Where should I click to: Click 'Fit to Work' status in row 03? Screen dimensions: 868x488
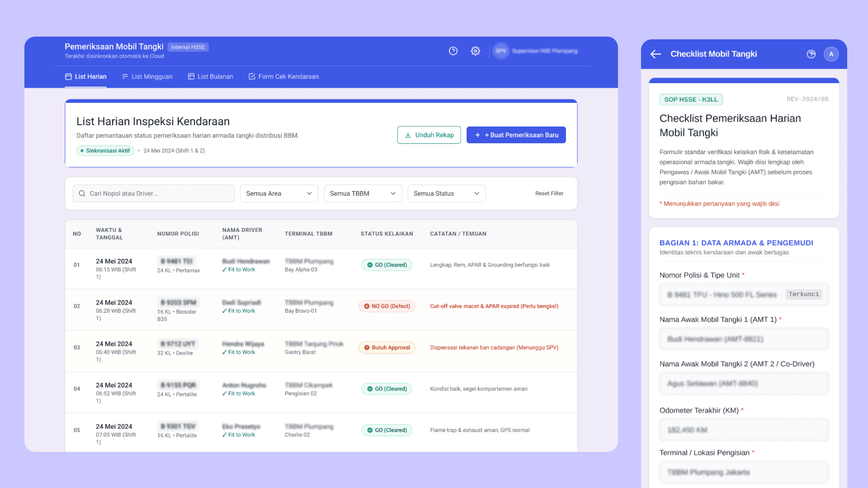pyautogui.click(x=239, y=352)
